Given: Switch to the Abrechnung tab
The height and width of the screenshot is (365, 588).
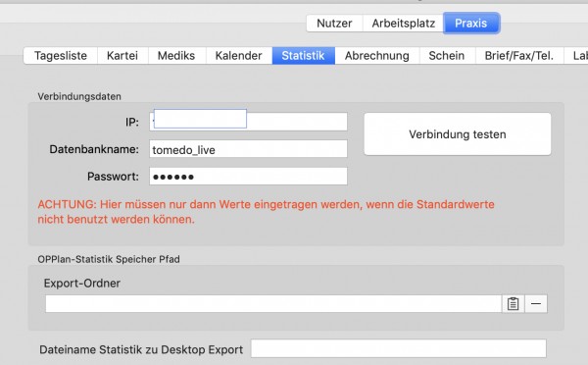Looking at the screenshot, I should (x=377, y=56).
